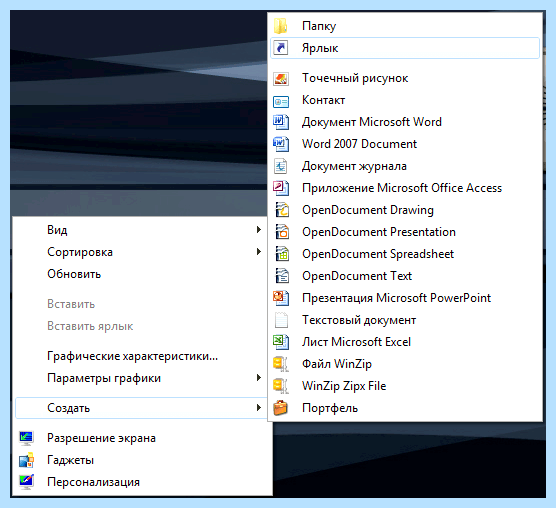
Task: Click the OpenDocument Drawing icon
Action: tap(282, 210)
